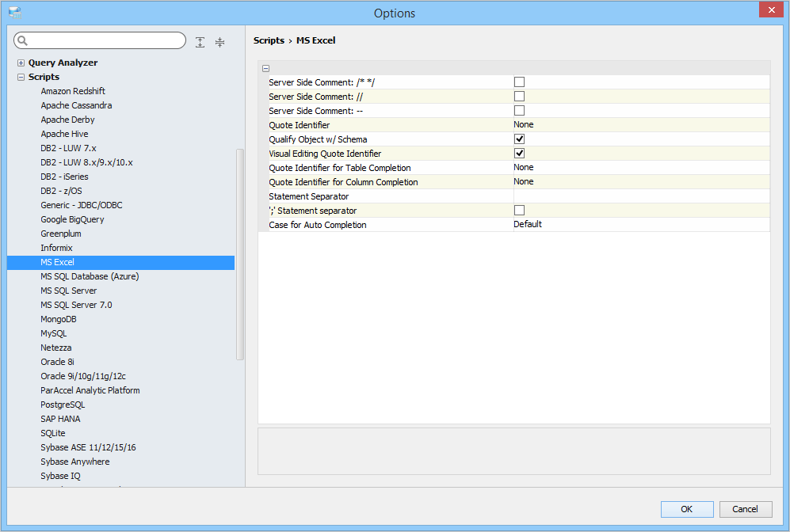This screenshot has width=790, height=532.
Task: Click Case for Auto Completion label
Action: [x=318, y=225]
